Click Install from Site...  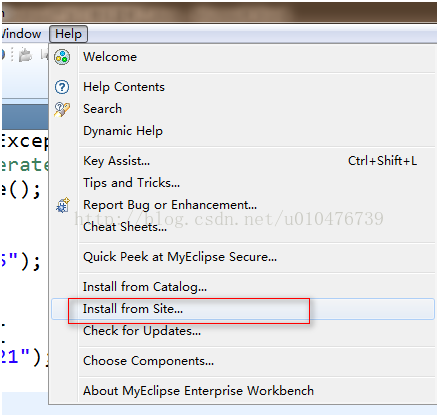pyautogui.click(x=243, y=309)
